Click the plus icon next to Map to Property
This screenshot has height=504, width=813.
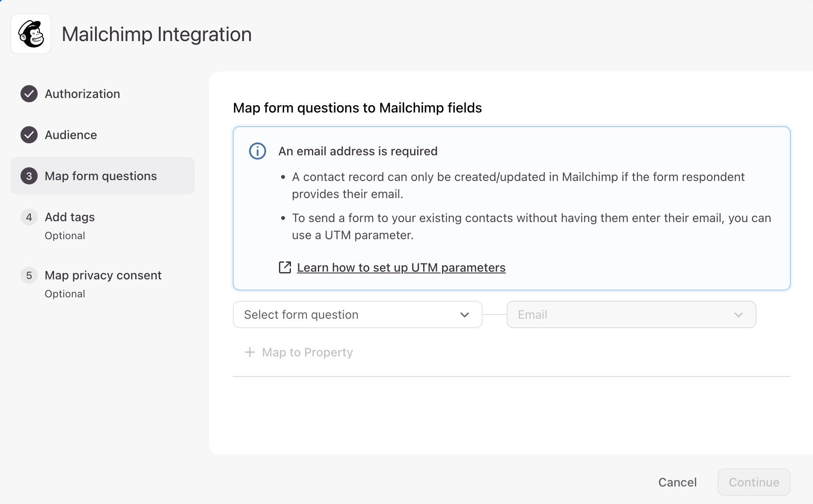point(250,352)
